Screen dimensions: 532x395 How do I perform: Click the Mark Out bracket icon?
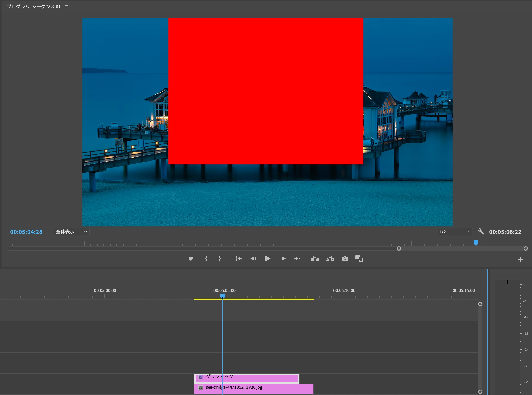219,258
